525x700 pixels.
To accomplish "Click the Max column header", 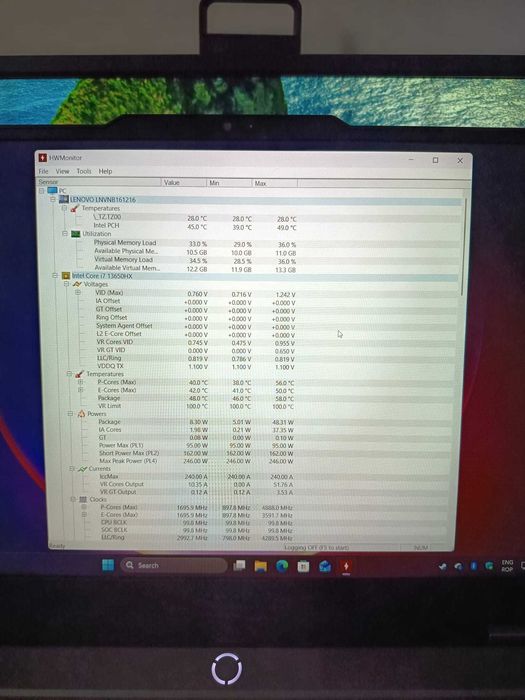I will [275, 183].
